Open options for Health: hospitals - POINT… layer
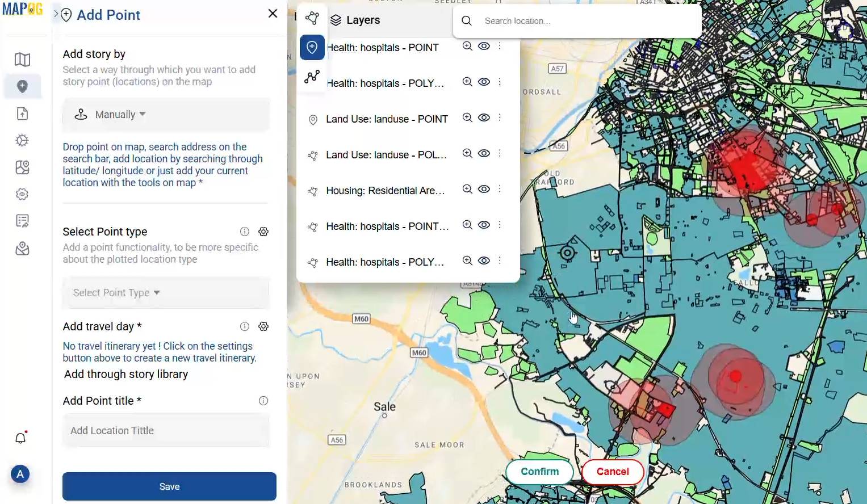 pyautogui.click(x=500, y=225)
